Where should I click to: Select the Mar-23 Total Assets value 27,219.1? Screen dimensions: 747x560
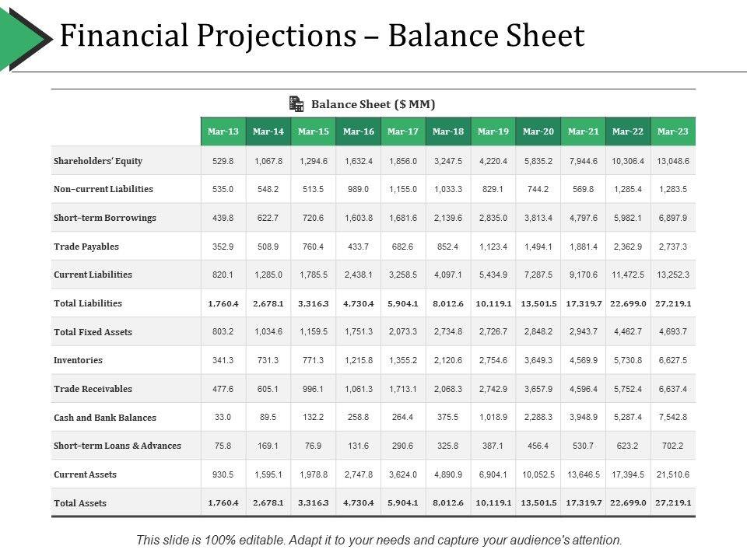click(673, 503)
